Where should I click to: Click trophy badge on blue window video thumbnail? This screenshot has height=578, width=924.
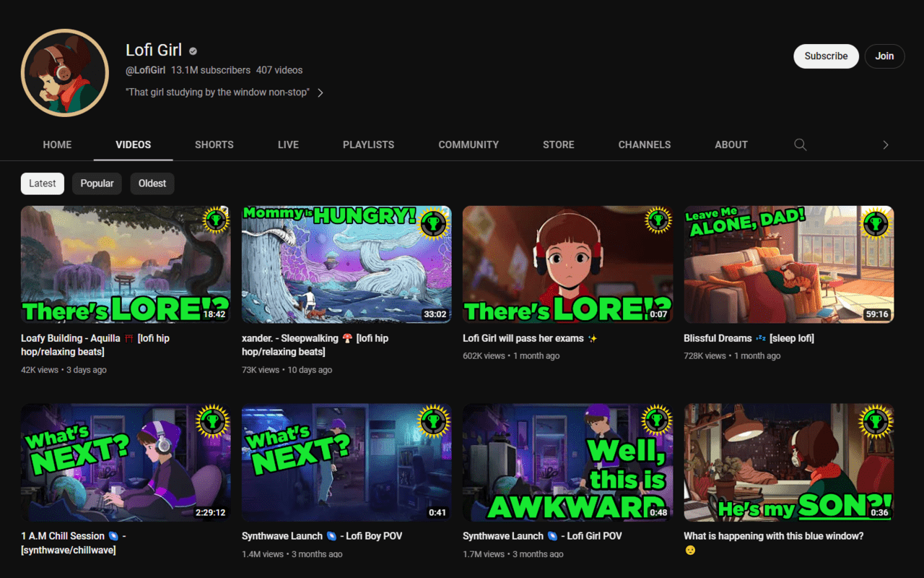click(x=876, y=420)
